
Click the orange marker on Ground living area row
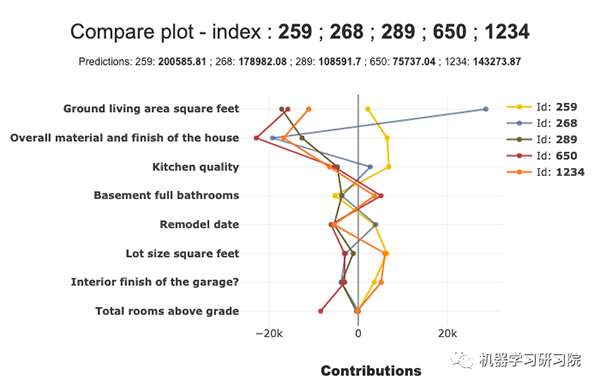tap(309, 109)
